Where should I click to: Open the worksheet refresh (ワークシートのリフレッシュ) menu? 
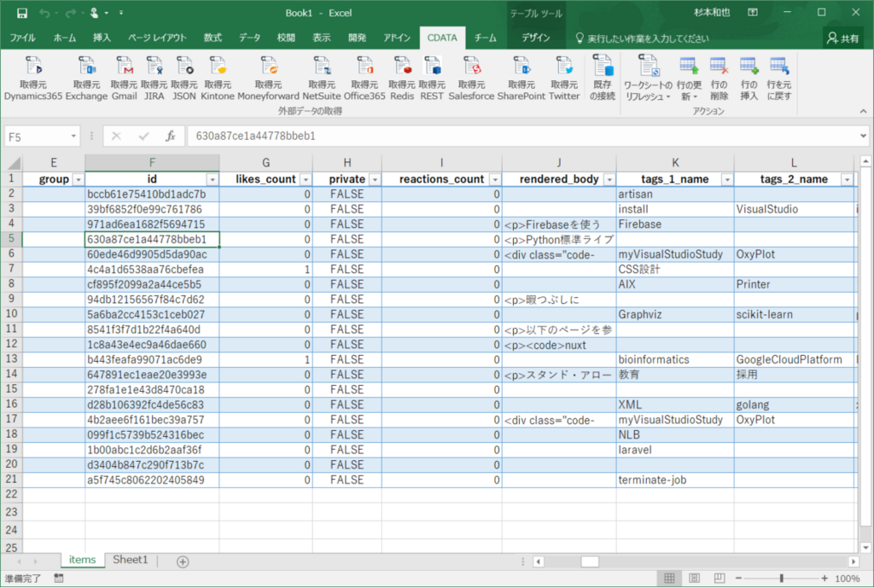[x=648, y=78]
